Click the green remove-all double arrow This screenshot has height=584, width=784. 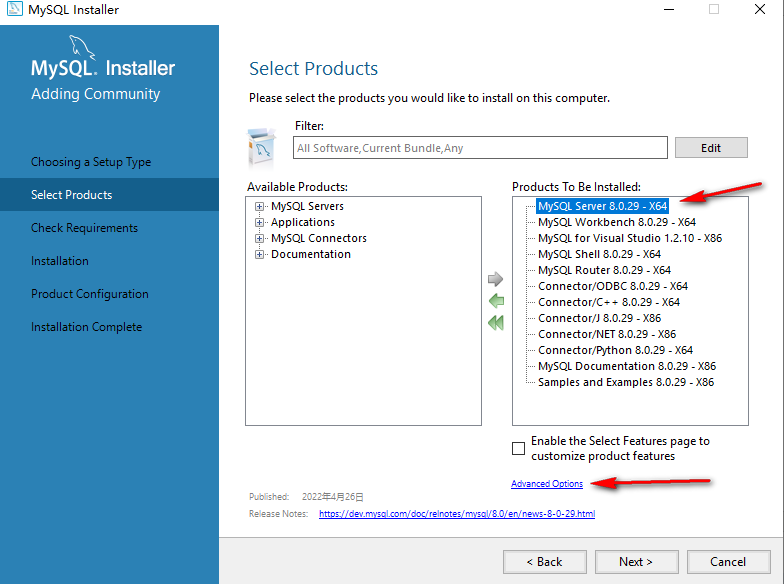click(x=496, y=323)
